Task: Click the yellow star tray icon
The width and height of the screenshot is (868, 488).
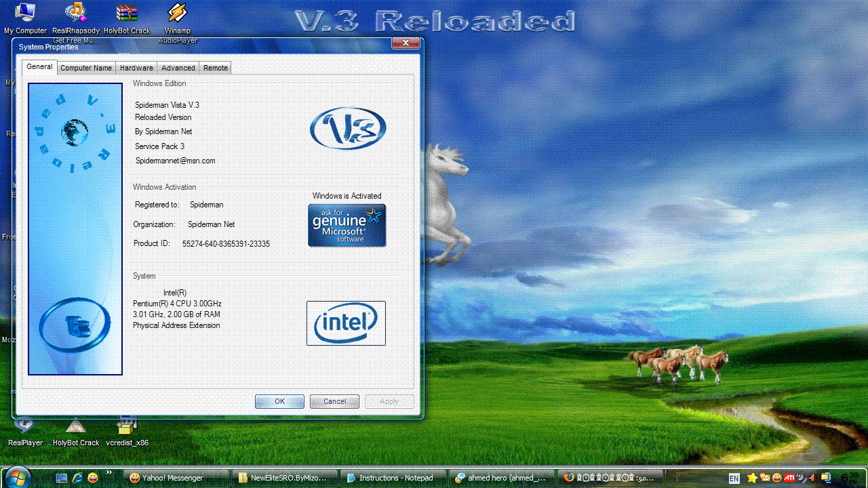Action: (x=752, y=479)
